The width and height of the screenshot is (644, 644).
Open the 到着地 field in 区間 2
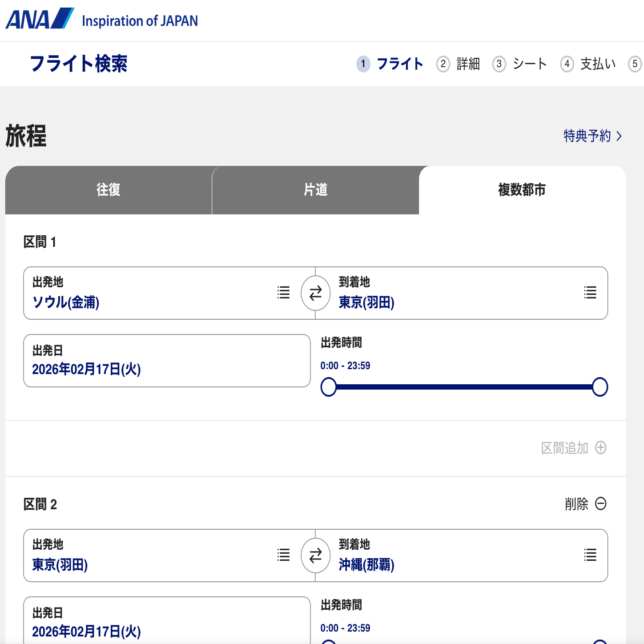445,556
